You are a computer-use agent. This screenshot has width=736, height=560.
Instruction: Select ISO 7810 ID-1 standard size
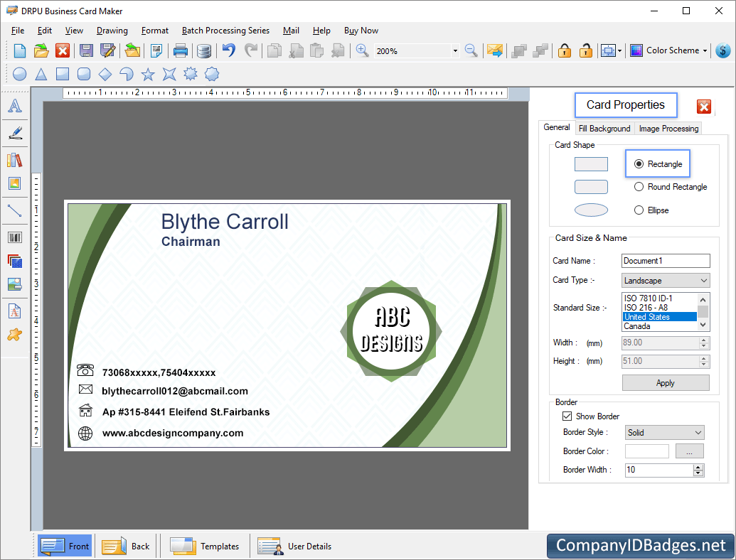tap(659, 298)
